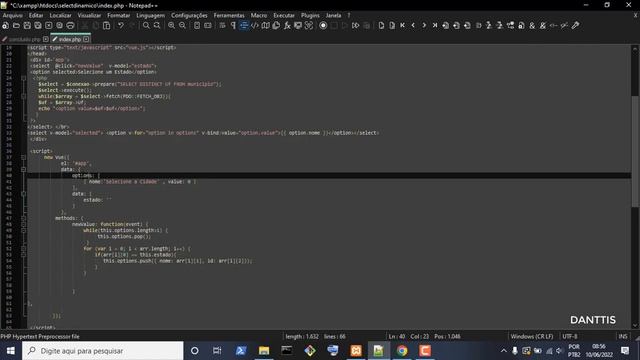Click the go to first |< toolbar arrow

point(402,25)
